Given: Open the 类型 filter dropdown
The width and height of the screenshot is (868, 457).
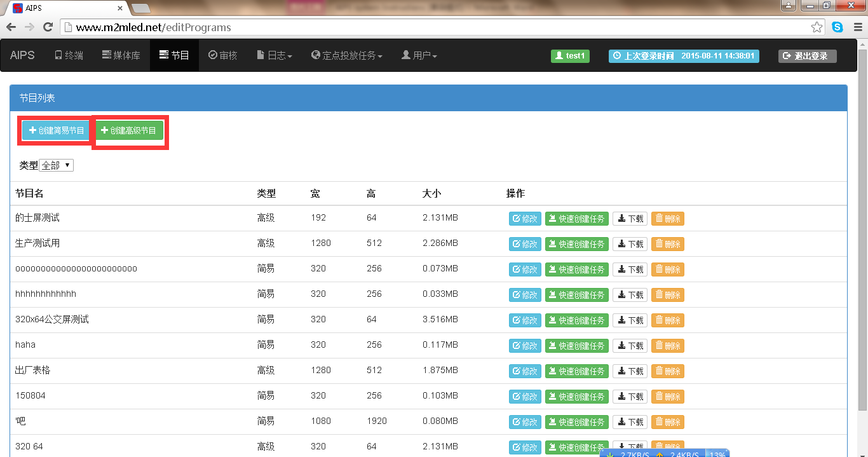Looking at the screenshot, I should click(x=57, y=165).
